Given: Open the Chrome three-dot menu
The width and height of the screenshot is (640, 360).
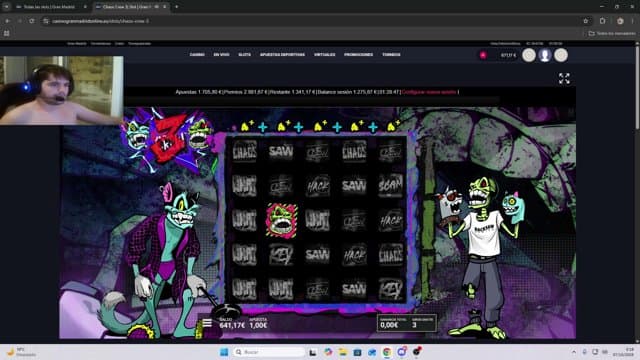Looking at the screenshot, I should click(x=633, y=21).
